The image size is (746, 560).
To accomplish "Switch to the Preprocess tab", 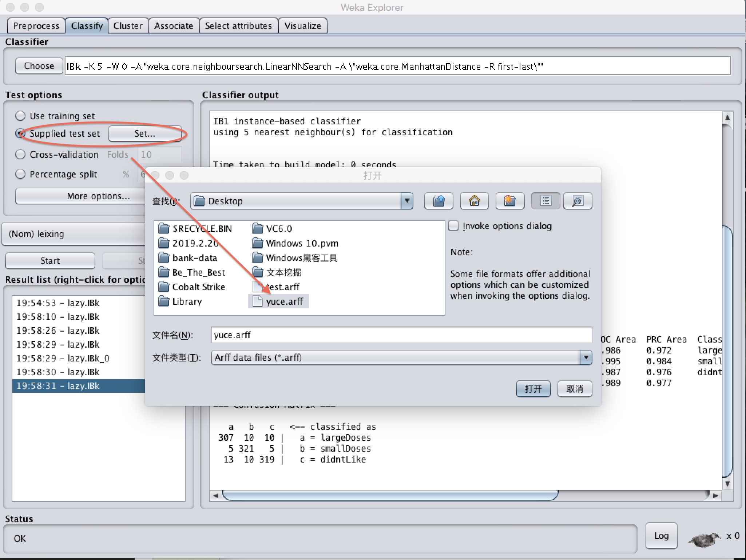I will pyautogui.click(x=36, y=26).
